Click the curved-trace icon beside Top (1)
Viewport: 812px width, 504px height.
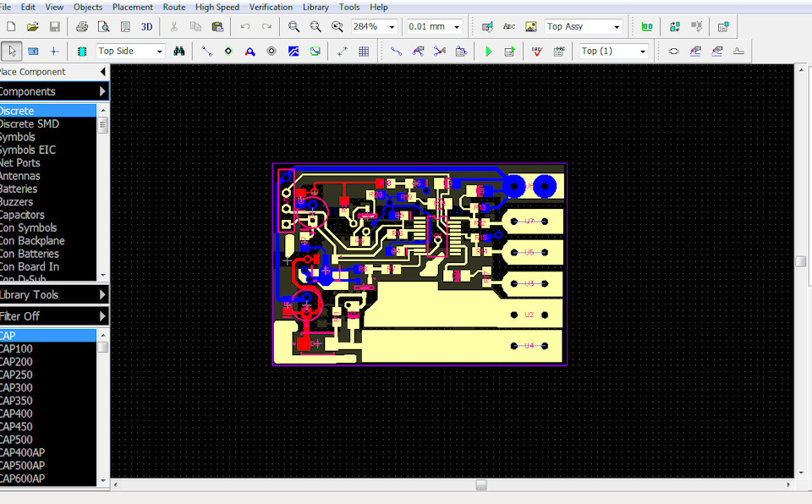point(674,52)
